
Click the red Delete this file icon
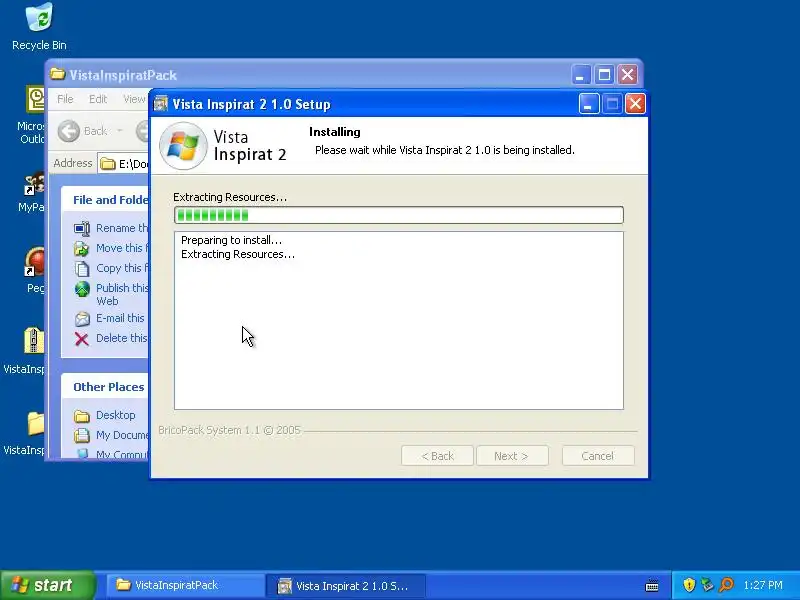pyautogui.click(x=82, y=339)
